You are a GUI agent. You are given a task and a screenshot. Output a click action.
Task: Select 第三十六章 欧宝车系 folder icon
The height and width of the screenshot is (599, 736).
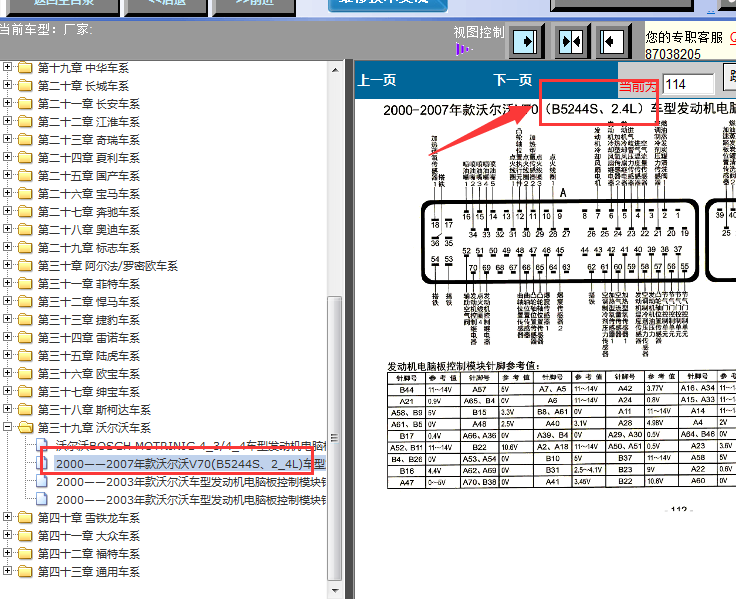25,374
